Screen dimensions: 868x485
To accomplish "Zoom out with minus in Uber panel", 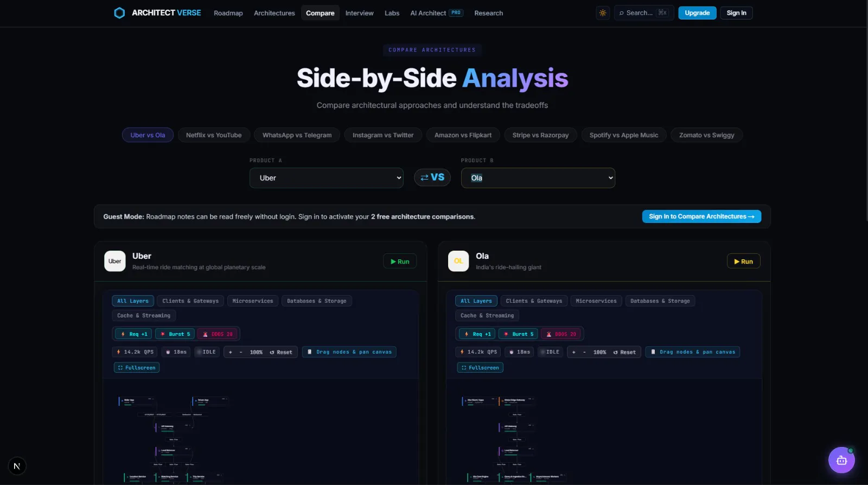I will point(241,352).
